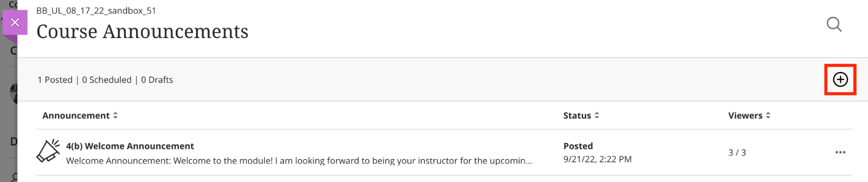Select the 0 Drafts filter

tap(157, 80)
